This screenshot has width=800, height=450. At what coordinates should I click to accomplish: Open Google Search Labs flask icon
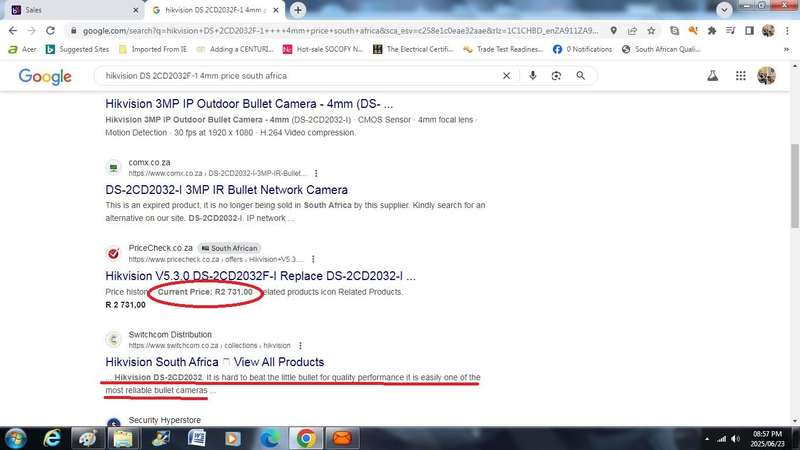click(x=712, y=76)
